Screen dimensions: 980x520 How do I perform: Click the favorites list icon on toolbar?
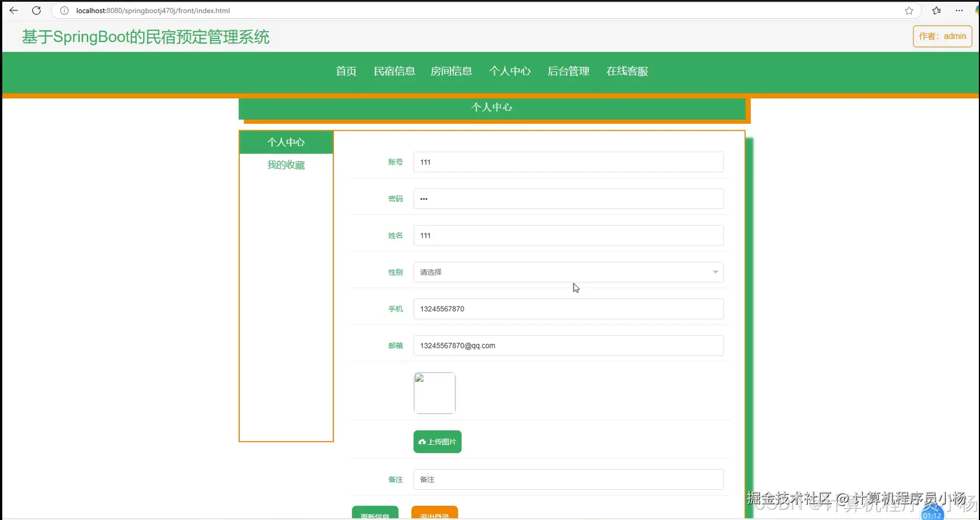936,10
